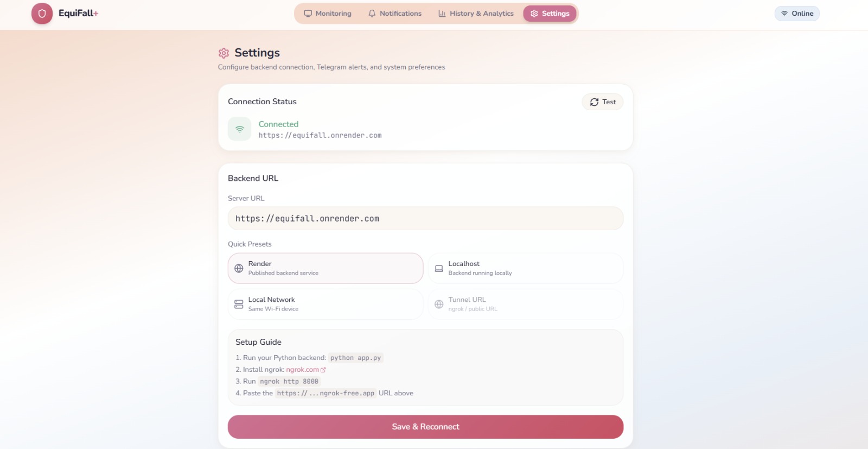868x449 pixels.
Task: Click the Settings gear icon beside page heading
Action: click(x=224, y=53)
